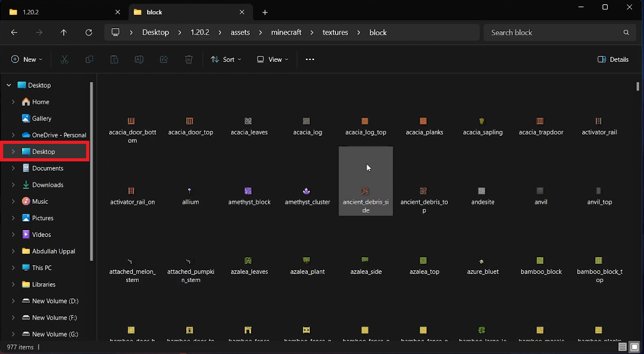Select the amethyst_block texture file
This screenshot has height=354, width=644.
[x=249, y=195]
